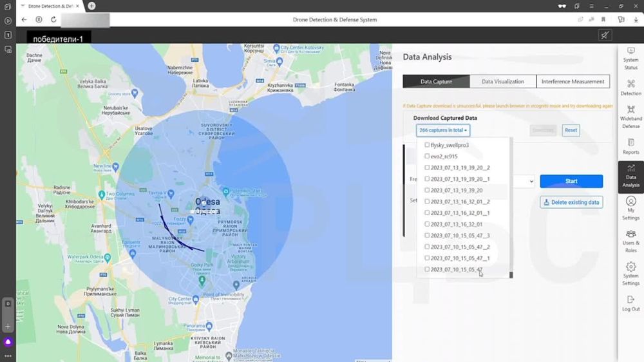The height and width of the screenshot is (362, 644).
Task: Open the Detection panel
Action: click(630, 88)
